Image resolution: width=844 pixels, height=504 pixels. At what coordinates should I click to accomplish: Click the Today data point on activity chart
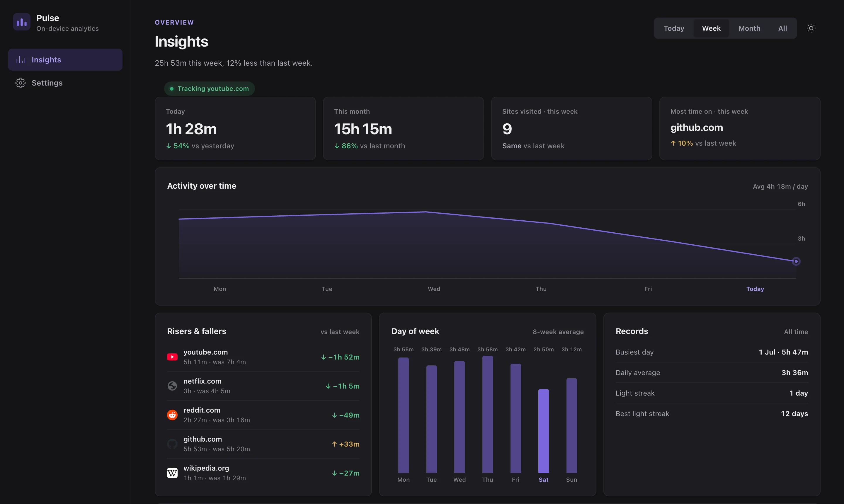[x=796, y=261]
